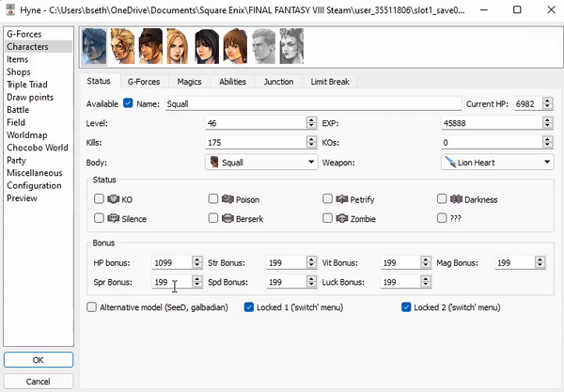Click the Berserk status icon
The height and width of the screenshot is (392, 564).
[227, 218]
